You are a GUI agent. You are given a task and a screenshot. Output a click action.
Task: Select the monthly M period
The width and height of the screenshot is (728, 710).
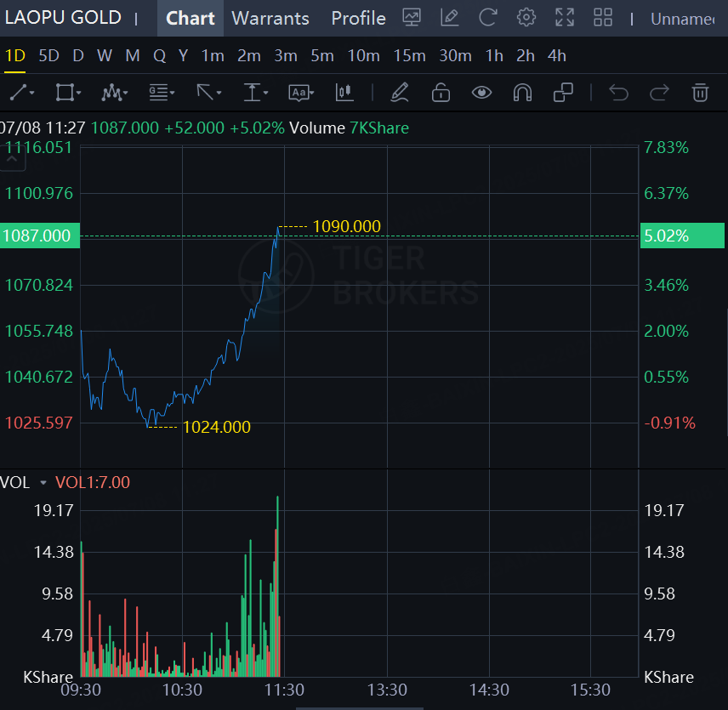click(133, 55)
